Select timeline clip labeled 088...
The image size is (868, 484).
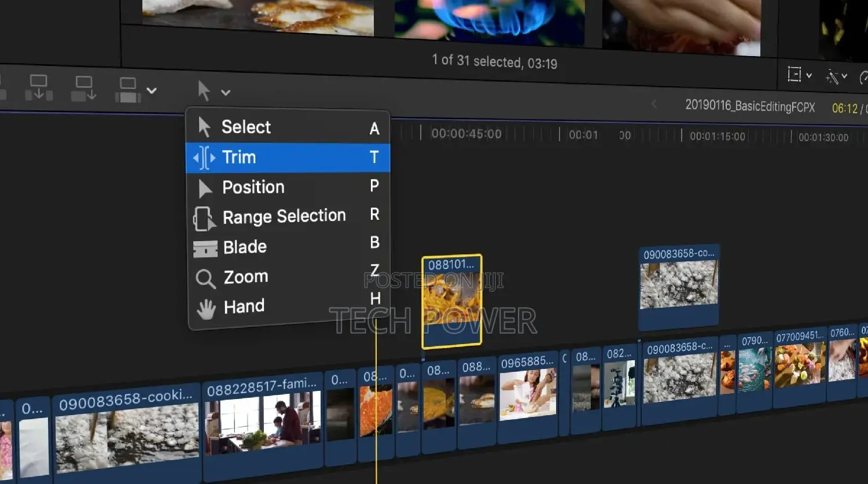[476, 402]
